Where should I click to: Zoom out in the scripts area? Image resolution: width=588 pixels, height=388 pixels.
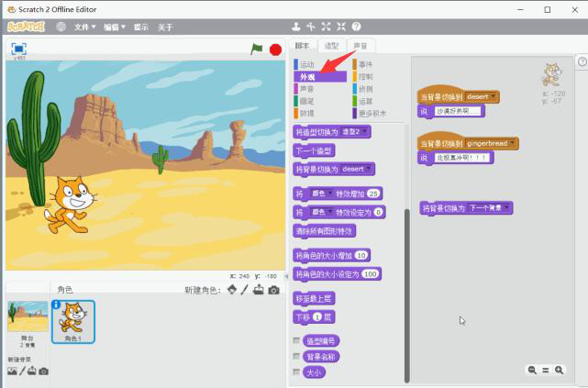(532, 370)
